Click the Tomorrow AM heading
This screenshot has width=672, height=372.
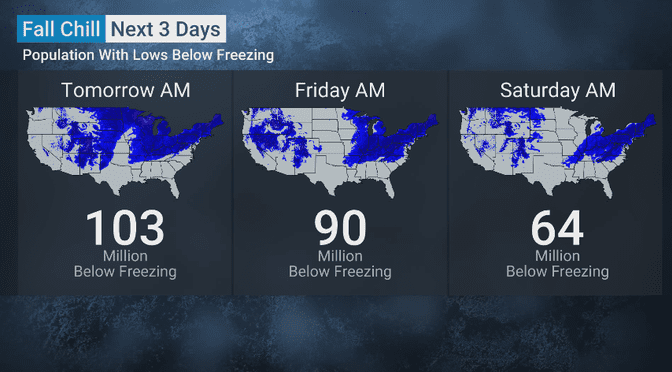(x=126, y=90)
